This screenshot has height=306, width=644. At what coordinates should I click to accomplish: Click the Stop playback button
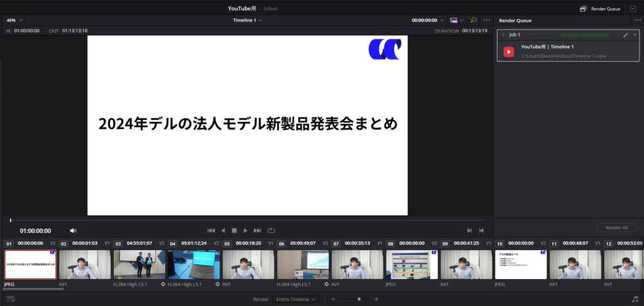click(x=234, y=231)
